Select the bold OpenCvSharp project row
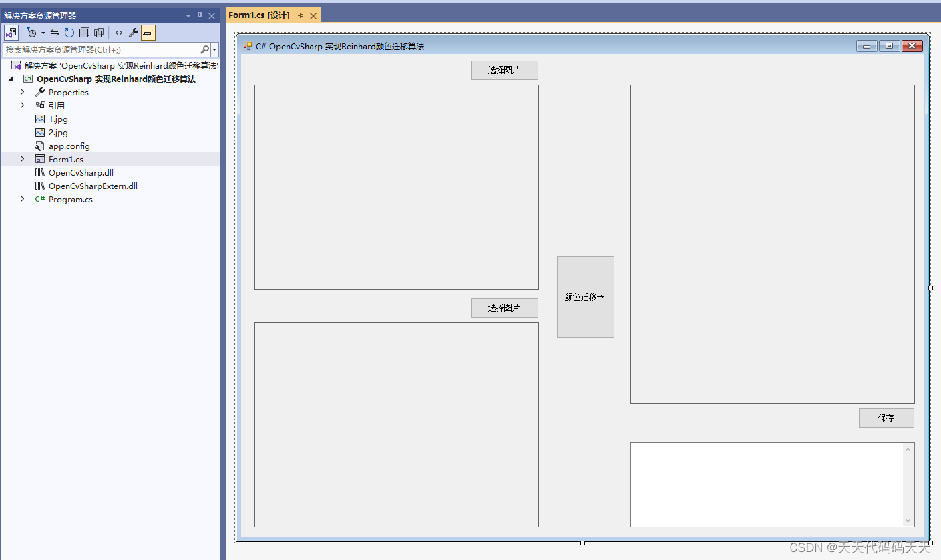Screen dimensions: 941x560 116,79
